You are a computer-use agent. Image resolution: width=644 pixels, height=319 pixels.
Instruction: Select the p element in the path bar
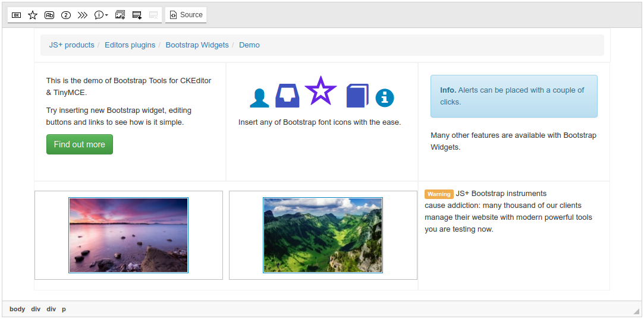click(64, 309)
